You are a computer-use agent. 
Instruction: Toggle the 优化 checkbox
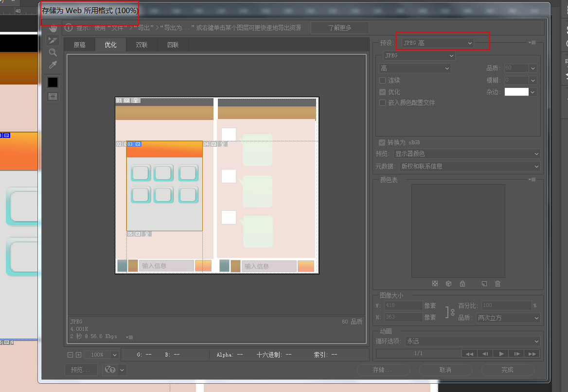[383, 92]
